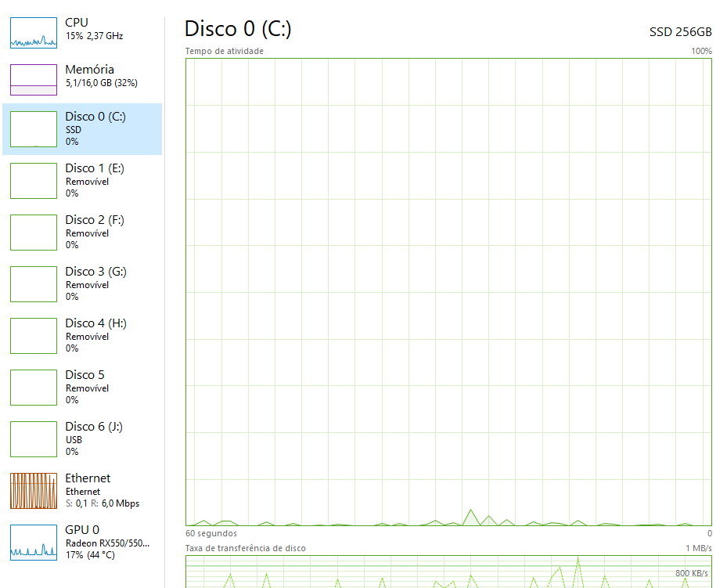Open GPU 0 Radeon RX550 entry
This screenshot has width=727, height=588.
[82, 542]
